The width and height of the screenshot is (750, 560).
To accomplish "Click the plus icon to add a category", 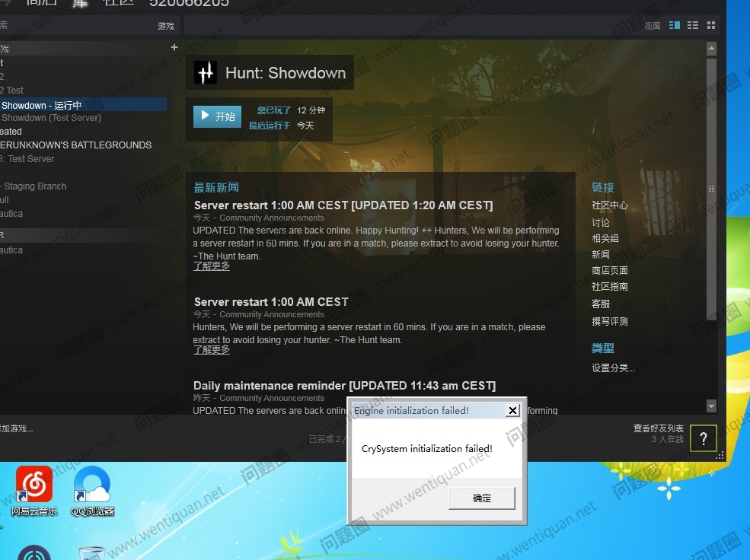I will [174, 47].
